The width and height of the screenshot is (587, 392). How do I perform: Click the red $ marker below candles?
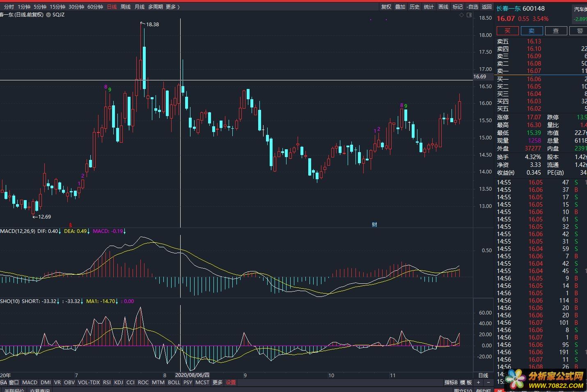click(x=71, y=225)
